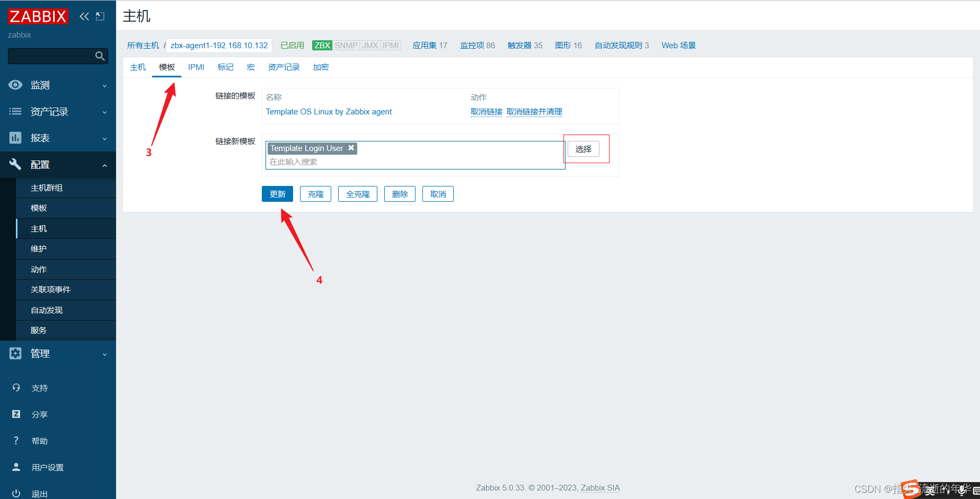Click the SNMP availability badge
Viewport: 980px width, 499px height.
coord(346,46)
